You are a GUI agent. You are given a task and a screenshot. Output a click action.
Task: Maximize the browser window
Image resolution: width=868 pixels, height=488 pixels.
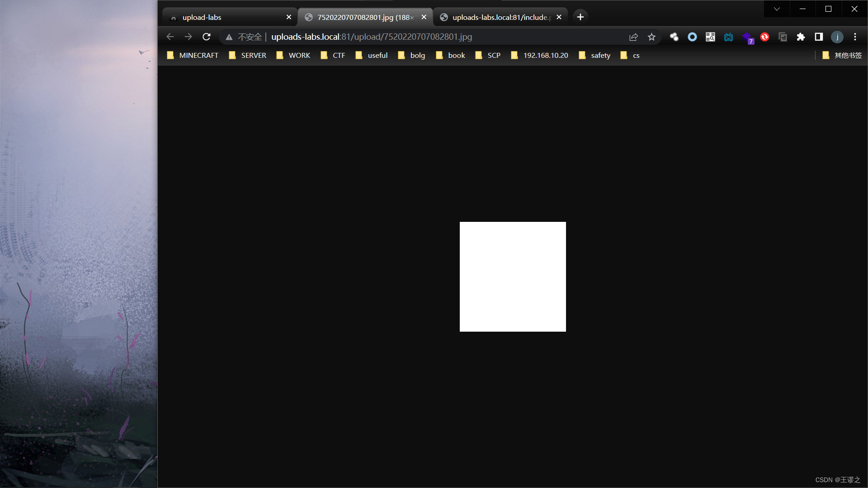(828, 9)
